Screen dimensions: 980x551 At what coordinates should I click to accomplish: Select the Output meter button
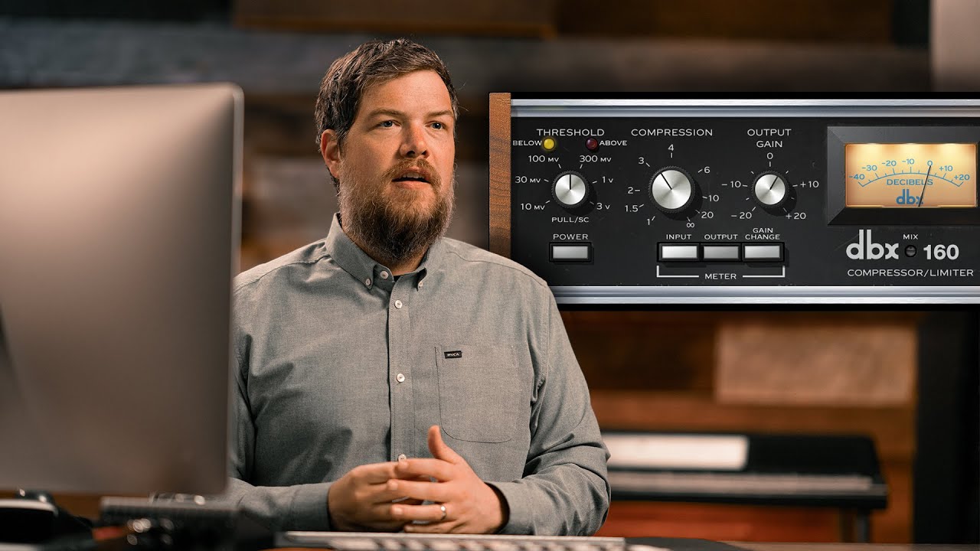pos(721,252)
